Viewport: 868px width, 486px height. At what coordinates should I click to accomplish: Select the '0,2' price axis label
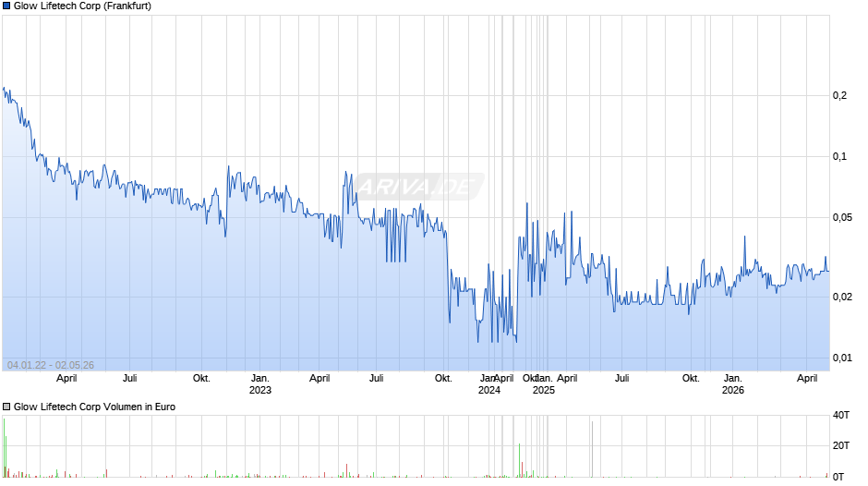(x=839, y=95)
